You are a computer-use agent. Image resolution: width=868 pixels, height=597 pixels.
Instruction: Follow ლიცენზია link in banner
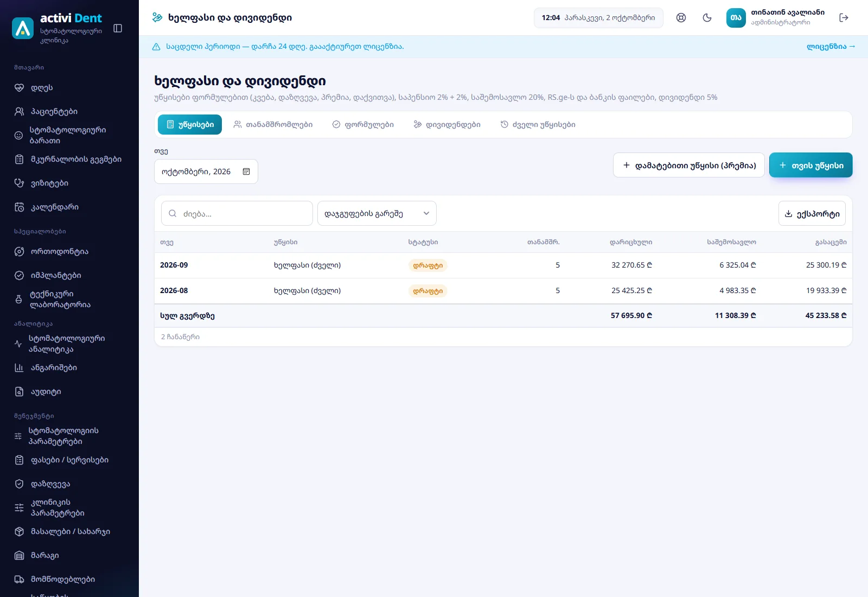click(x=831, y=47)
